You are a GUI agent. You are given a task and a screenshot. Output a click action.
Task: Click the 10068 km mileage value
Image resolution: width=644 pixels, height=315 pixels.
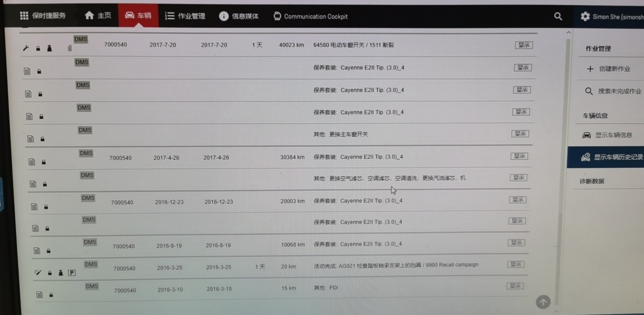click(293, 245)
